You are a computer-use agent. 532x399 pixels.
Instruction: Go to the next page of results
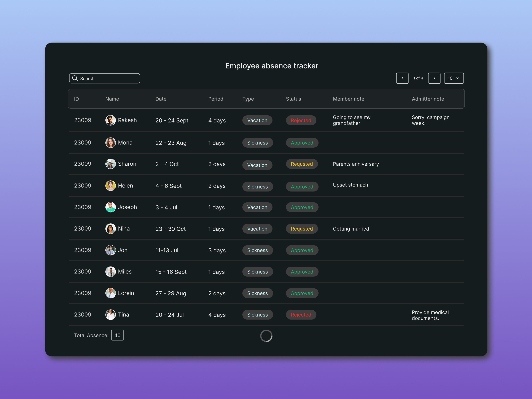coord(434,78)
